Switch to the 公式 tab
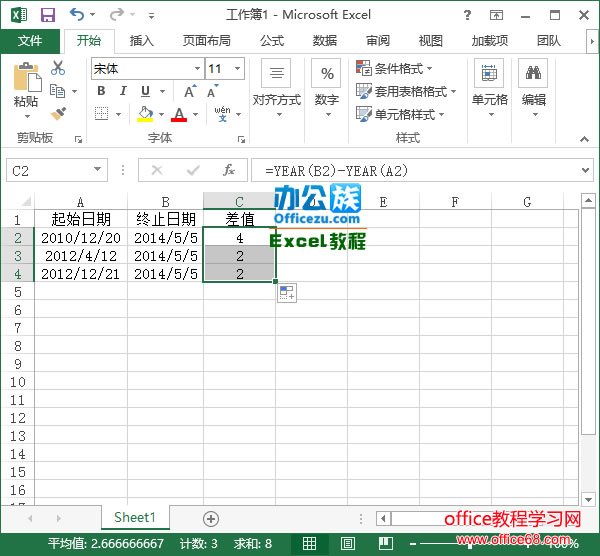Viewport: 600px width, 556px height. click(272, 41)
